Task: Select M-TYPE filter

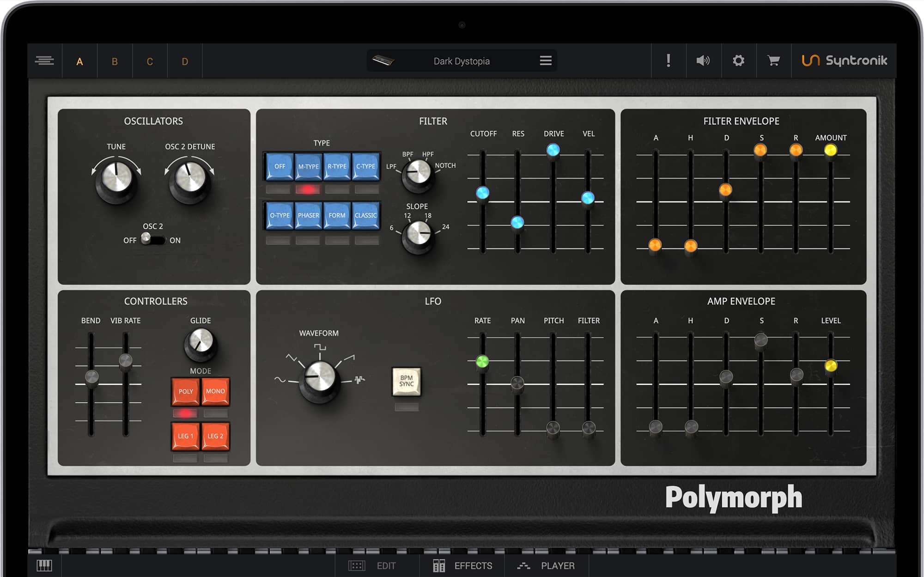Action: pos(308,166)
